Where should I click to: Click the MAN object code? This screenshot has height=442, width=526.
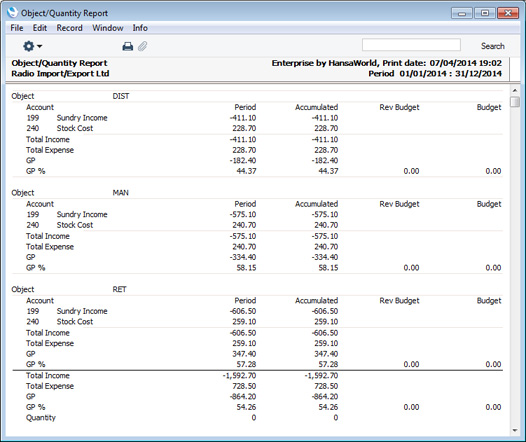click(x=120, y=193)
